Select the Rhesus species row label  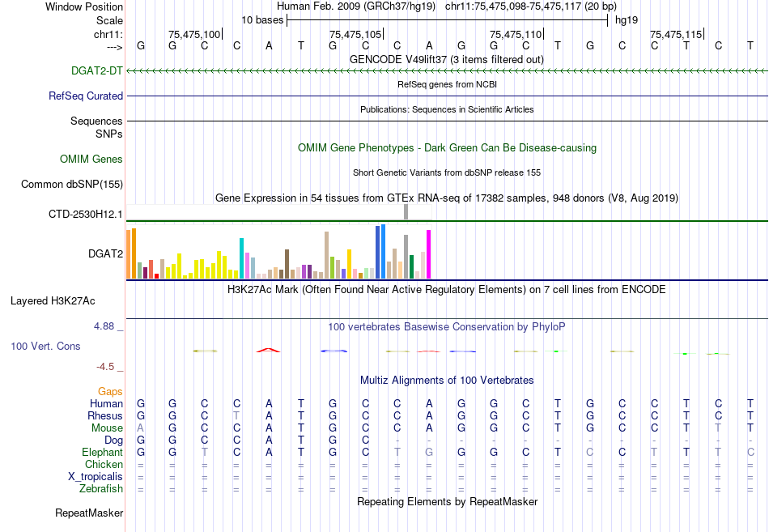(105, 415)
